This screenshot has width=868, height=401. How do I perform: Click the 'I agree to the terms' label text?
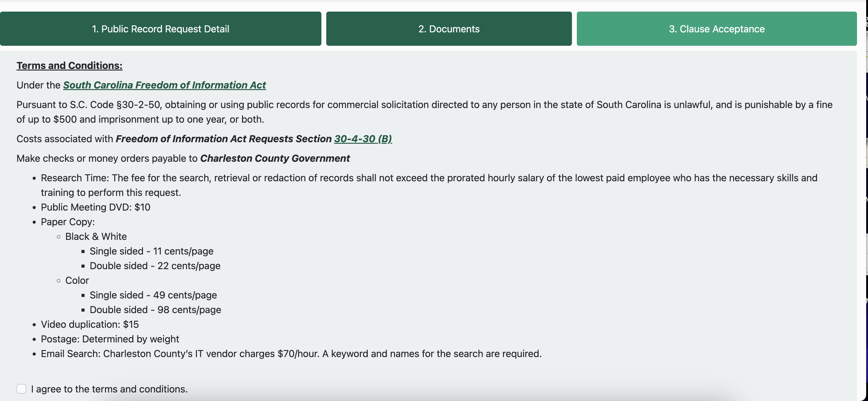109,389
